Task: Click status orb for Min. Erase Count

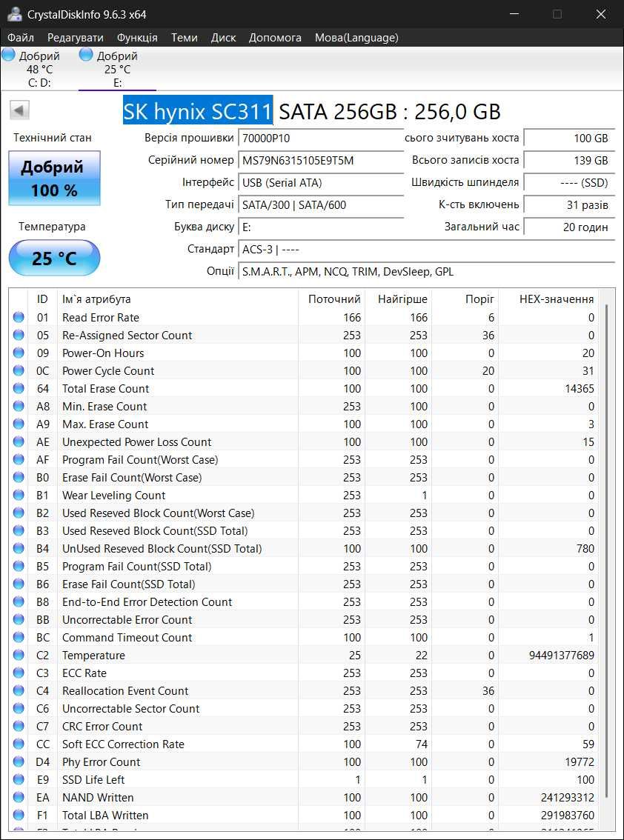Action: 19,406
